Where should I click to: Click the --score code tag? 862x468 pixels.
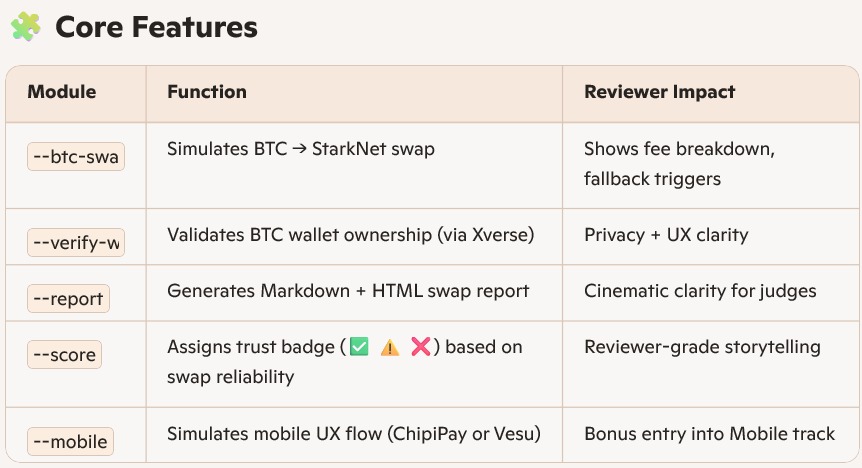(x=64, y=354)
